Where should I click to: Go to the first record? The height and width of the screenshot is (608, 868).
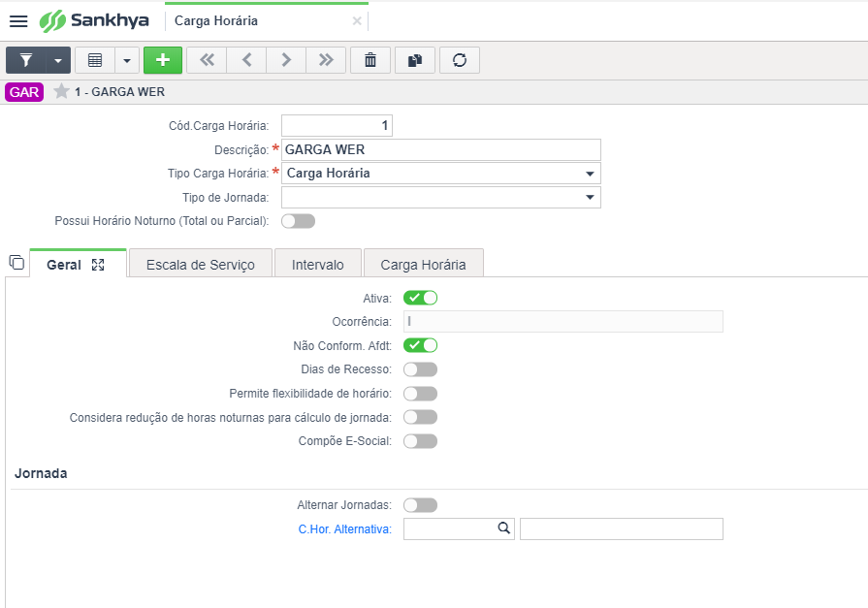point(207,60)
